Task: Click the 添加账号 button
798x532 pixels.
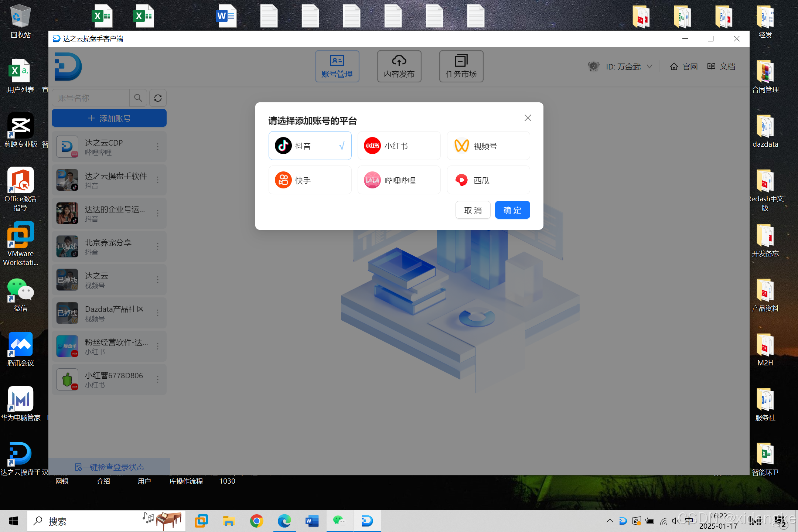Action: tap(109, 118)
